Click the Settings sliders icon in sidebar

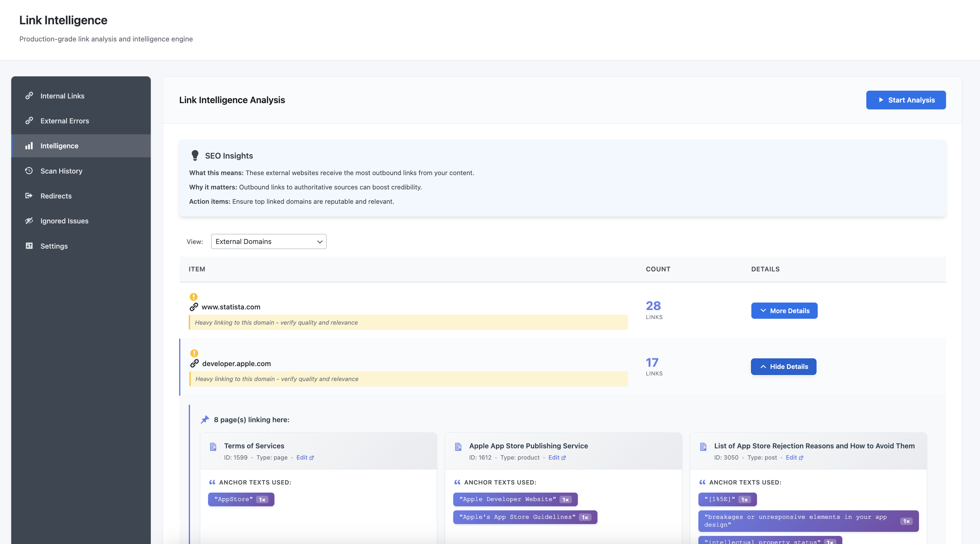click(x=29, y=246)
